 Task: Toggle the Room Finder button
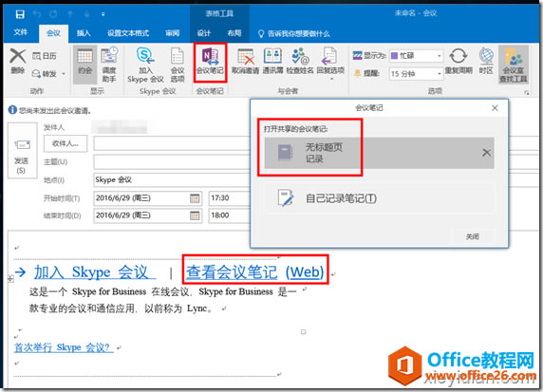(514, 65)
